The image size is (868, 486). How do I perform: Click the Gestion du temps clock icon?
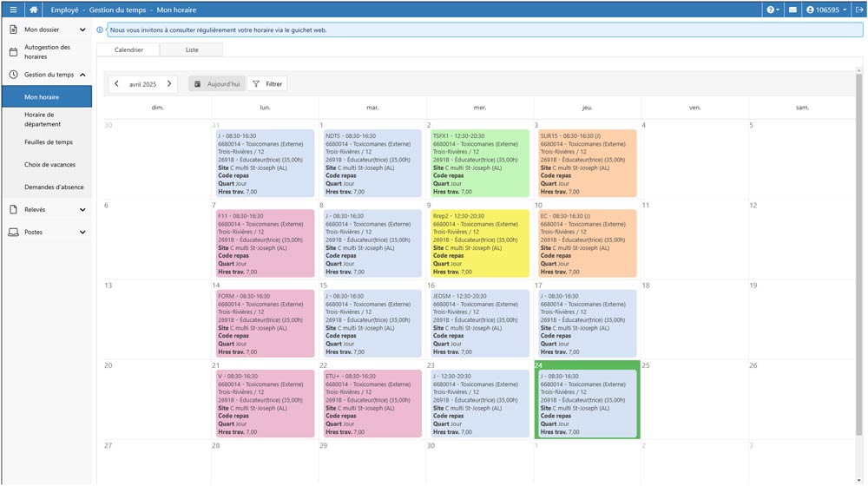click(13, 74)
